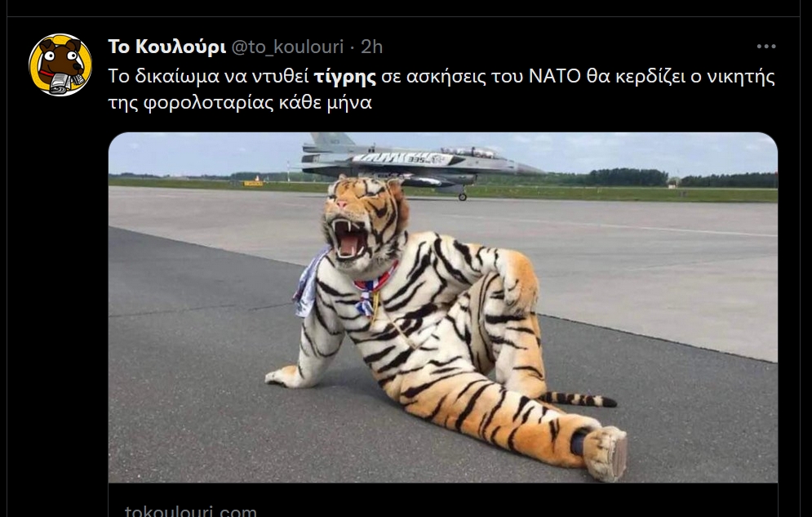Open the three-dot more options menu
The width and height of the screenshot is (812, 517).
766,47
